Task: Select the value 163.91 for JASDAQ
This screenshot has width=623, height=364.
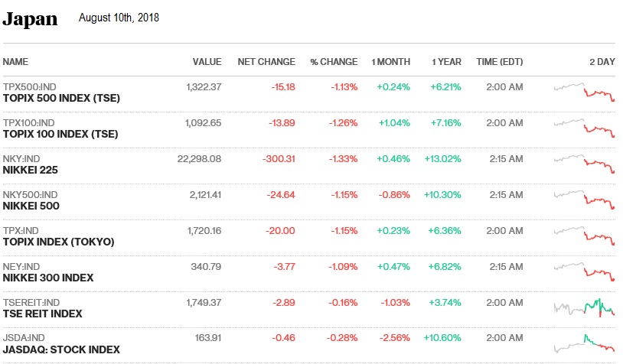Action: 208,338
